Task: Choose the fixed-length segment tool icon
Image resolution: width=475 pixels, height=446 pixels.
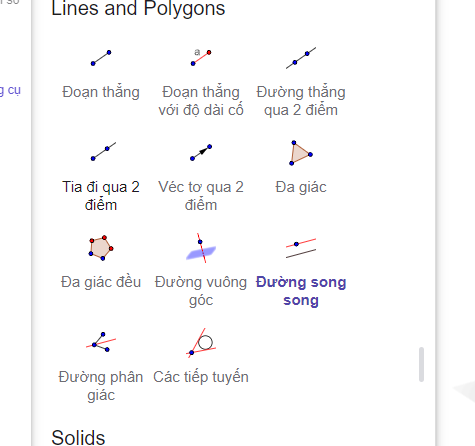Action: (x=201, y=58)
